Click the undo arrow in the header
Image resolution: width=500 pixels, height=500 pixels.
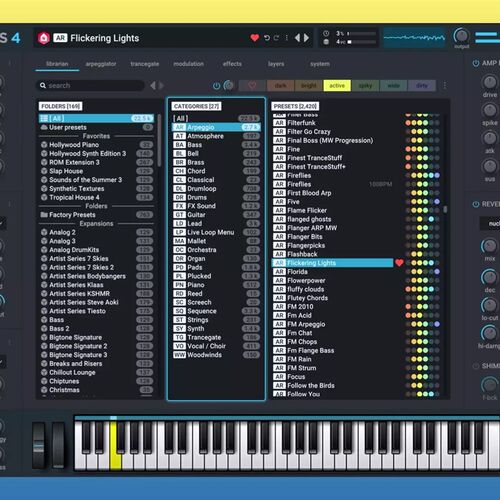click(267, 38)
